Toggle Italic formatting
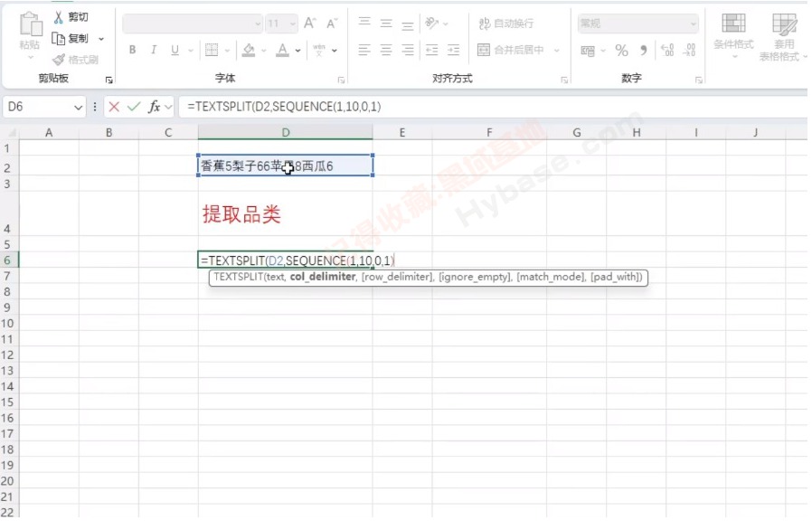 point(154,50)
